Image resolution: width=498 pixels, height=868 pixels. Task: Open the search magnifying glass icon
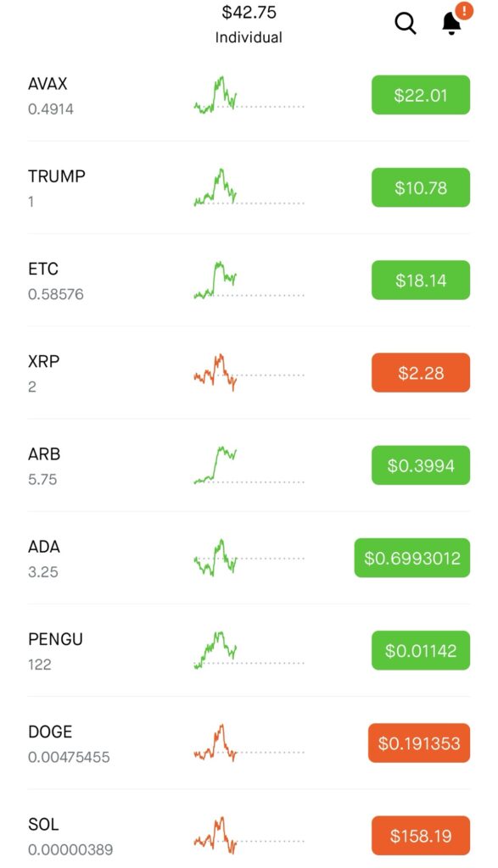pos(405,24)
